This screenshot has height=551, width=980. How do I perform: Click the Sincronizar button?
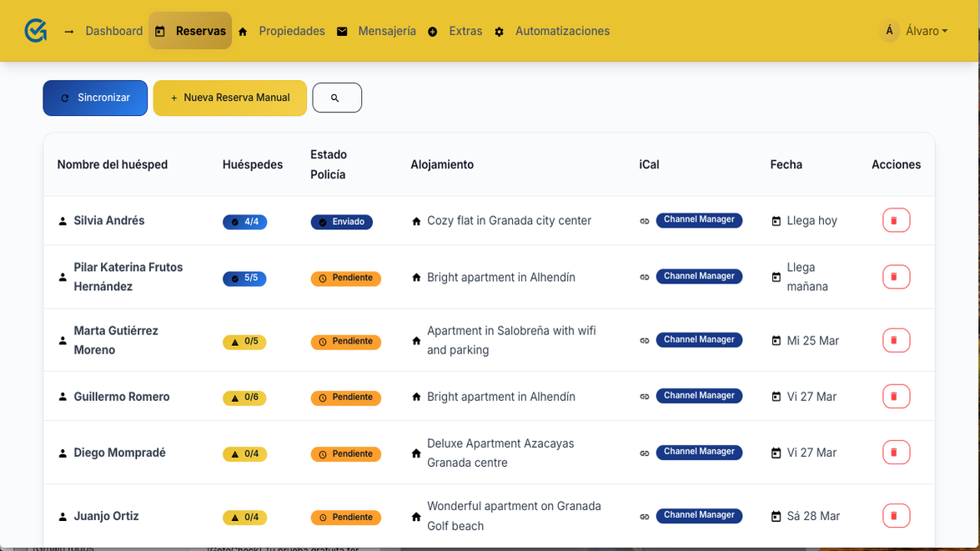pyautogui.click(x=95, y=98)
